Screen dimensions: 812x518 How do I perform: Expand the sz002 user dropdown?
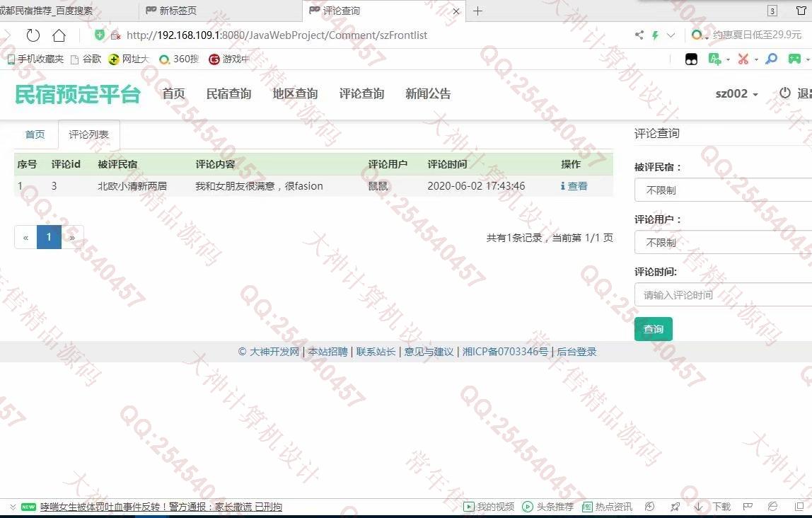pyautogui.click(x=736, y=94)
